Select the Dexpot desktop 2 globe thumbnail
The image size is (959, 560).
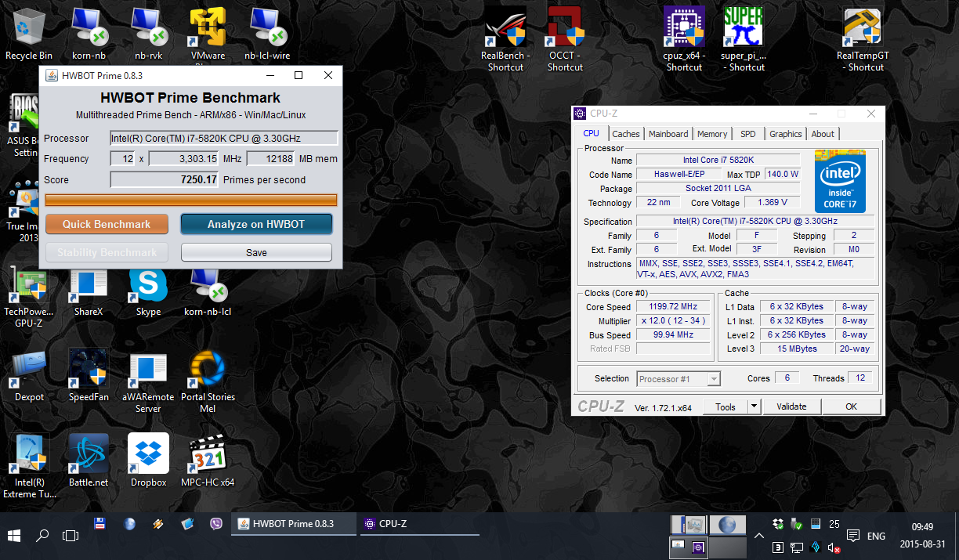pyautogui.click(x=727, y=525)
